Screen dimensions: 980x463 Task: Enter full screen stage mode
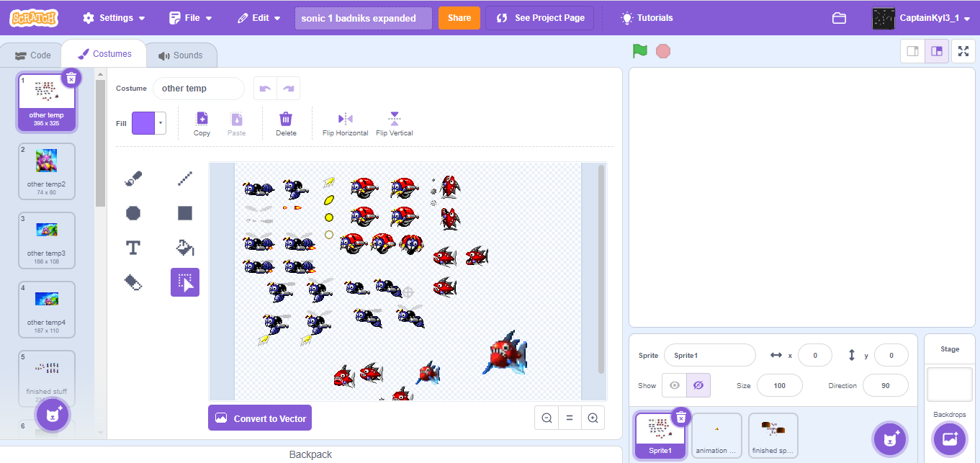(x=963, y=51)
